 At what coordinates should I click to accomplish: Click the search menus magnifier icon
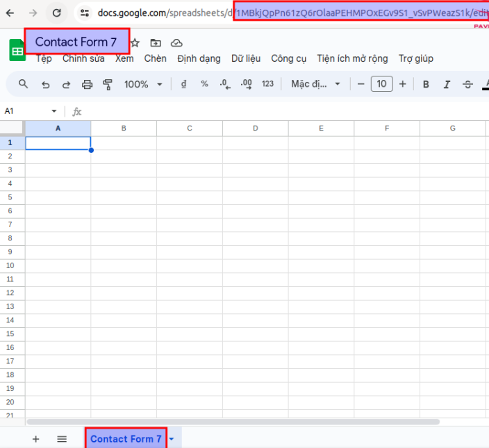point(24,84)
